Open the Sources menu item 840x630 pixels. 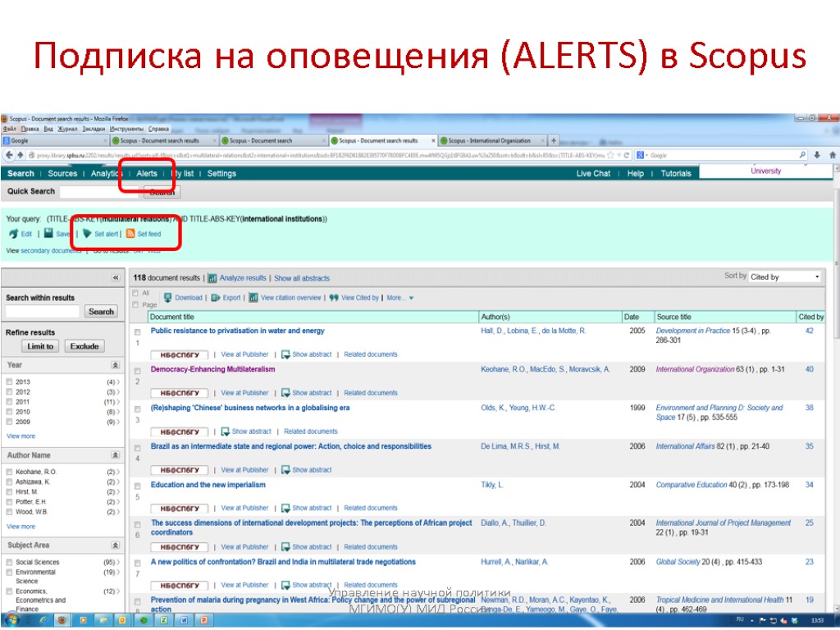pyautogui.click(x=62, y=174)
